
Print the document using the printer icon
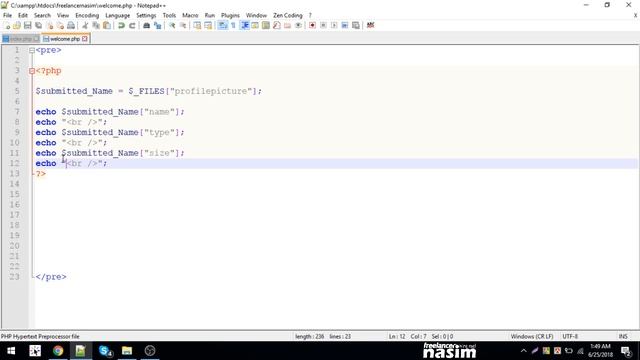pyautogui.click(x=71, y=25)
